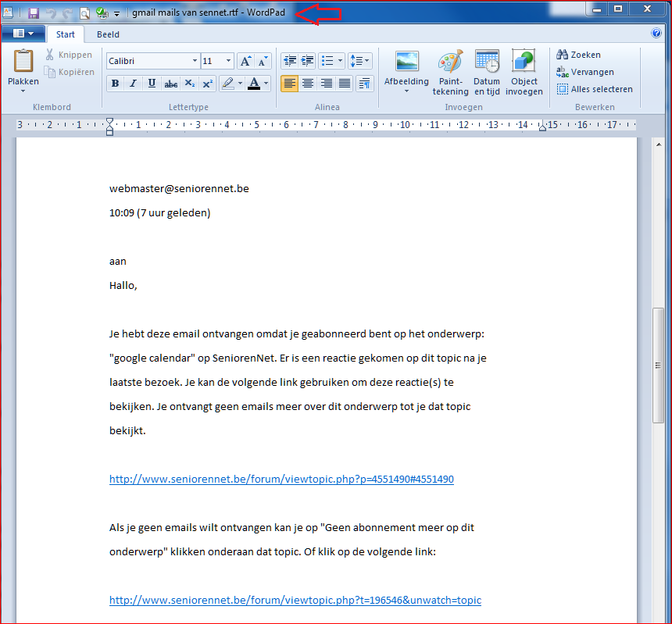Insert a Paint drawing (Paint-tekening)

pyautogui.click(x=450, y=73)
